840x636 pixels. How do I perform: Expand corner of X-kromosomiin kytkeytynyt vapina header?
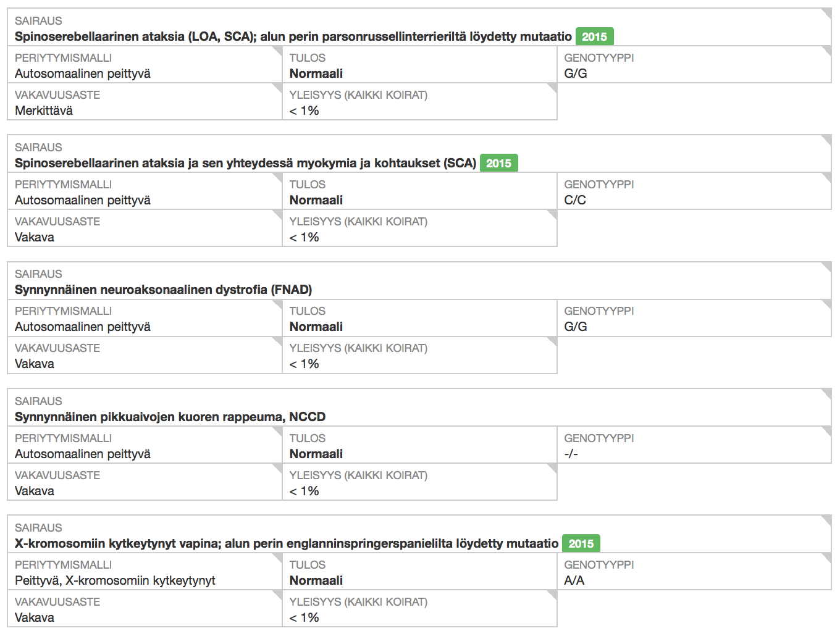827,519
